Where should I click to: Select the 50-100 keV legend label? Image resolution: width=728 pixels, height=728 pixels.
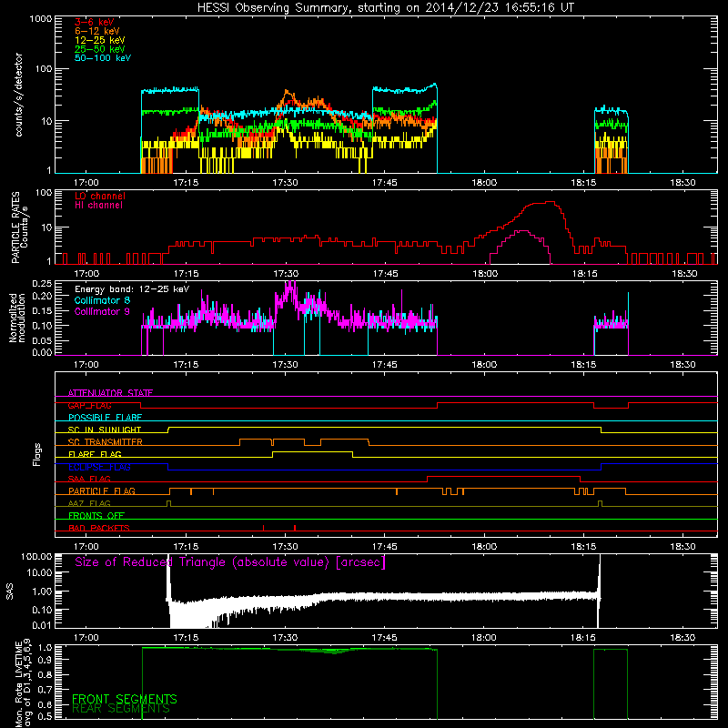click(102, 58)
